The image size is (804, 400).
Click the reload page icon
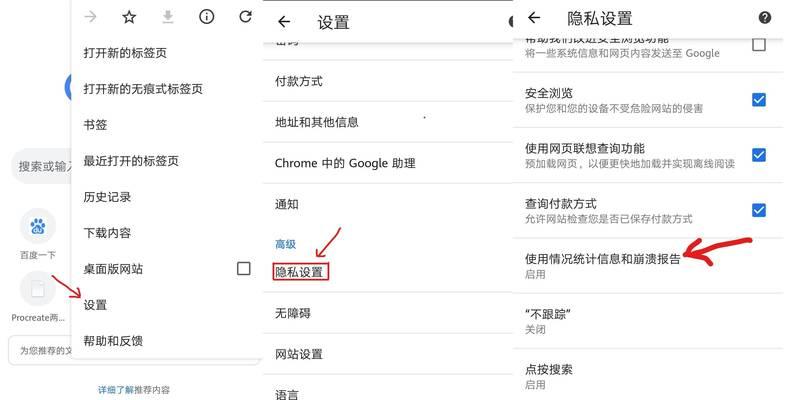tap(246, 17)
